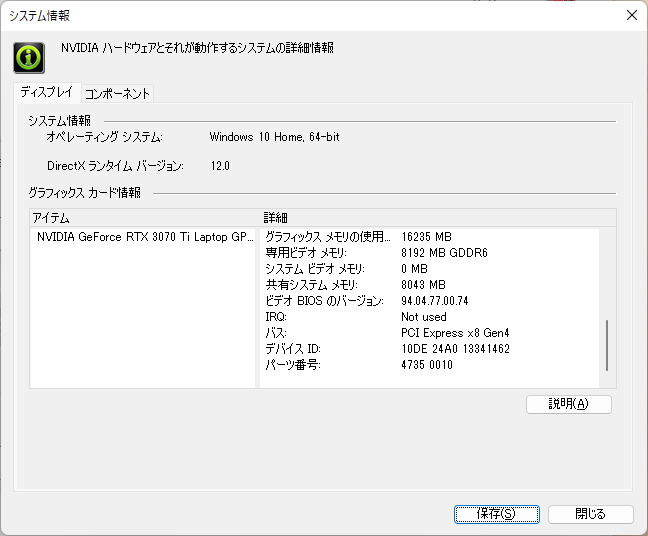The height and width of the screenshot is (536, 648).
Task: Close the システム情報 dialog window
Action: pos(631,15)
